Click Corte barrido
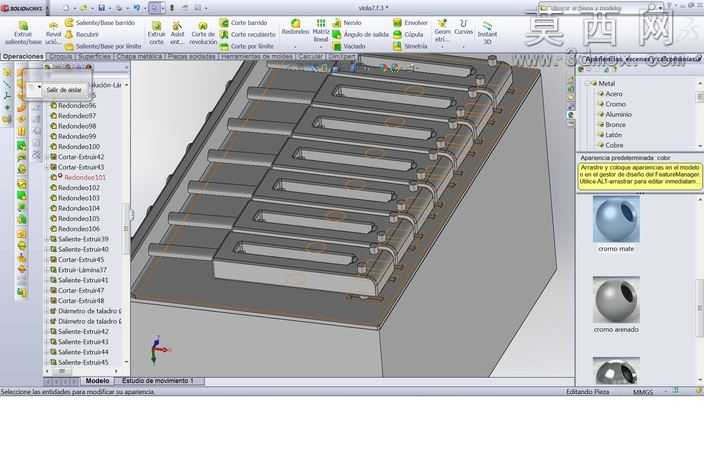The width and height of the screenshot is (704, 469). (x=243, y=22)
